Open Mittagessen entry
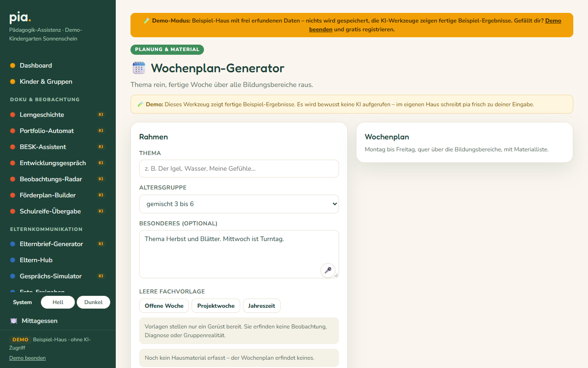Image resolution: width=588 pixels, height=368 pixels. click(58, 321)
